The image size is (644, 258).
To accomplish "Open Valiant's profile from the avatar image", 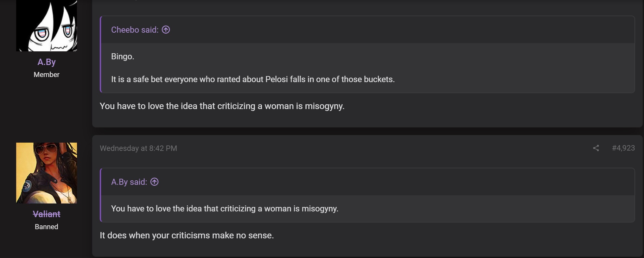I will (x=47, y=173).
